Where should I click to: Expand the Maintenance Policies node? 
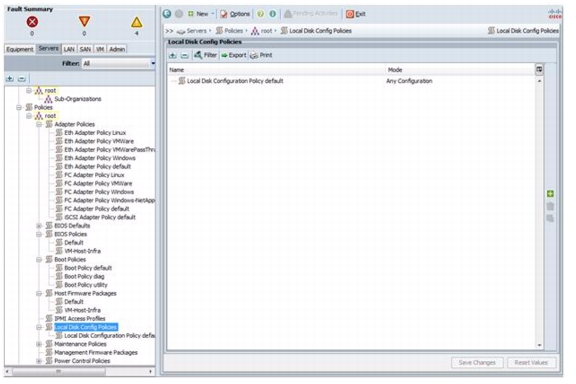point(39,344)
